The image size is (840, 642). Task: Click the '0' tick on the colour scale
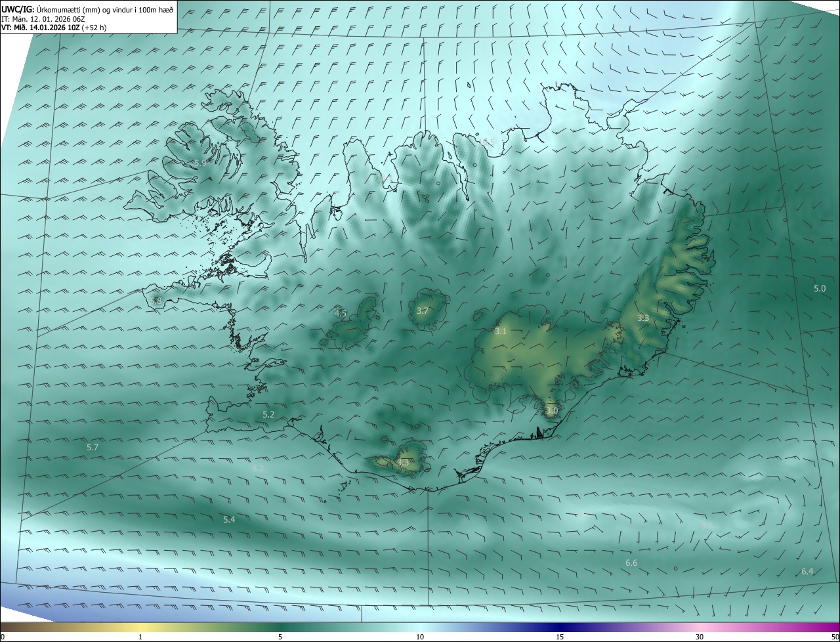tap(3, 637)
